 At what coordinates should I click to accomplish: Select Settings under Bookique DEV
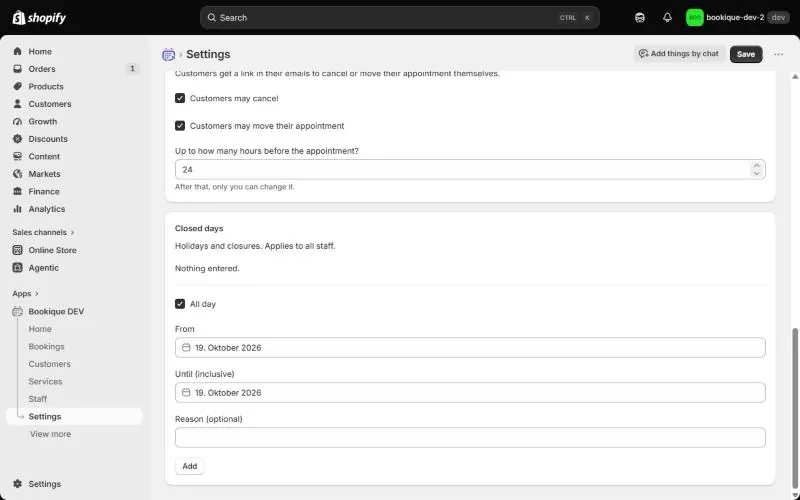74,416
